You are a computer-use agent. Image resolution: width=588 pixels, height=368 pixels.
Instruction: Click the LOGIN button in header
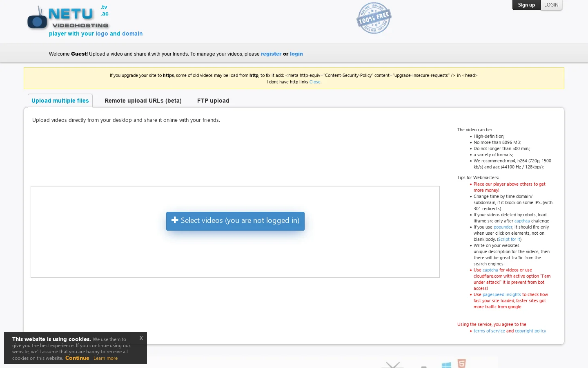551,5
